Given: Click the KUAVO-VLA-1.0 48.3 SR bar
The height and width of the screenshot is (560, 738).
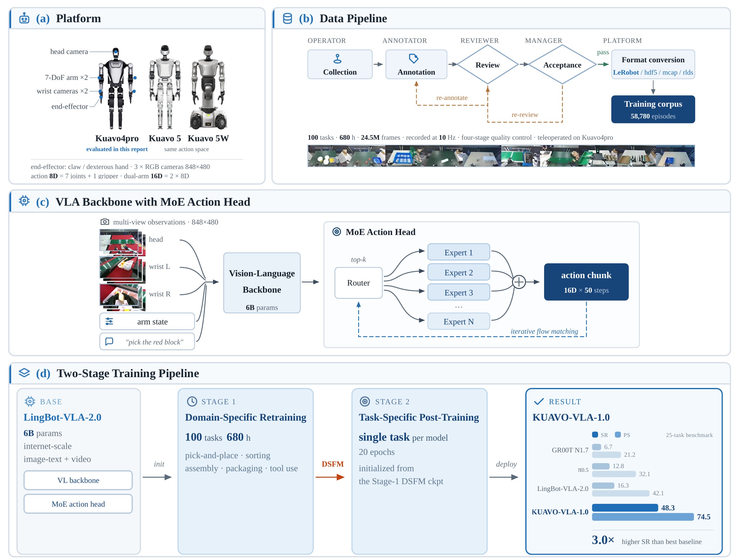Looking at the screenshot, I should pyautogui.click(x=625, y=508).
